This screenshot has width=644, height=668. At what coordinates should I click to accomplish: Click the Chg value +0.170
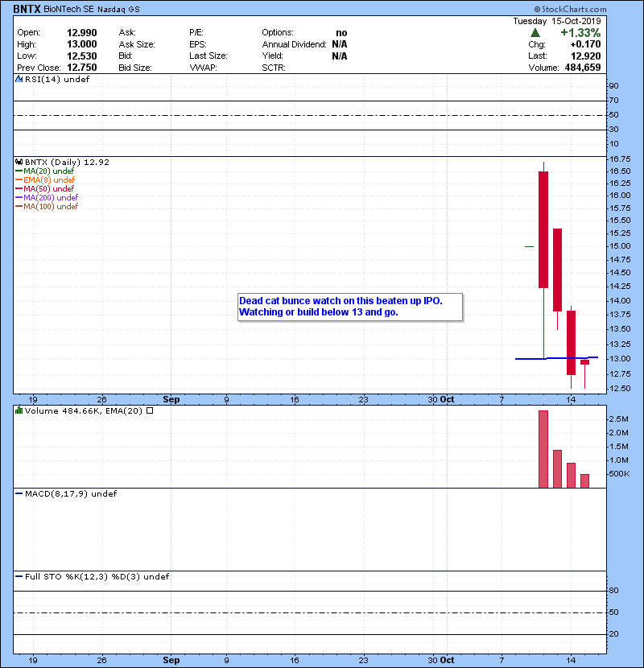(x=585, y=44)
